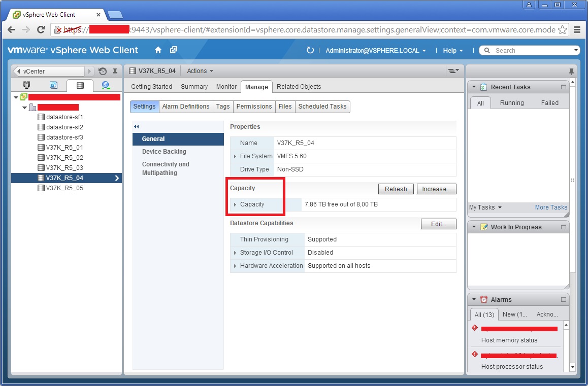The height and width of the screenshot is (386, 588).
Task: Switch to Permissions sub-tab
Action: click(254, 107)
